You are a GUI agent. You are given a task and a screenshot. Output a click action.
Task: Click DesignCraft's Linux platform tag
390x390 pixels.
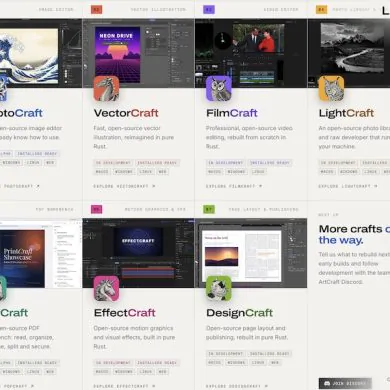[258, 362]
